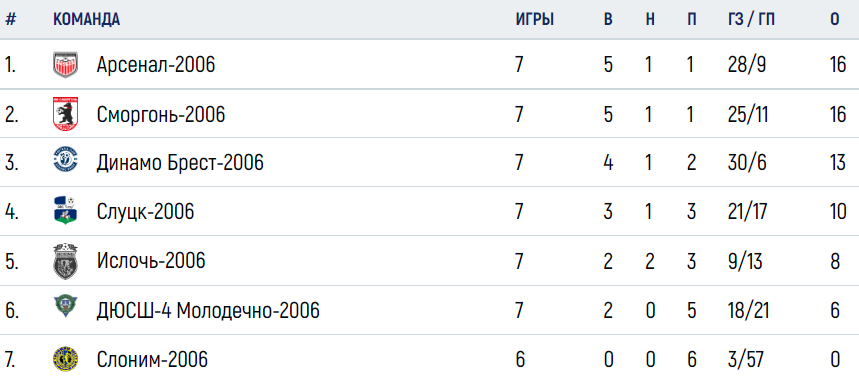Open the Сморгонь-2006 team link
Screen dimensions: 859x381
coord(161,115)
